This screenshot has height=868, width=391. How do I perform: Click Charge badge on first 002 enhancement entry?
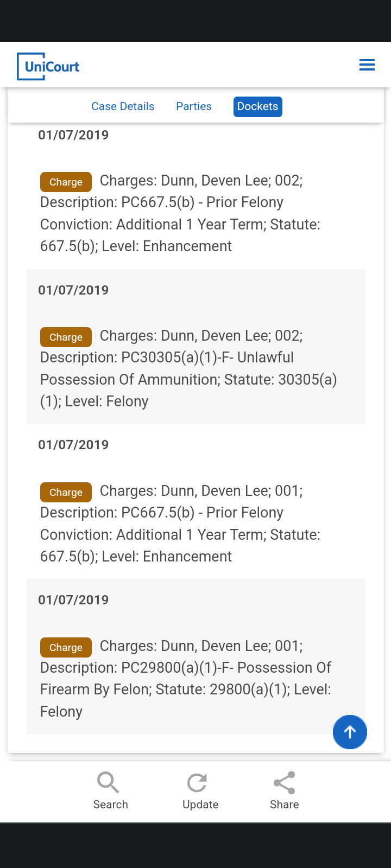[x=66, y=182]
